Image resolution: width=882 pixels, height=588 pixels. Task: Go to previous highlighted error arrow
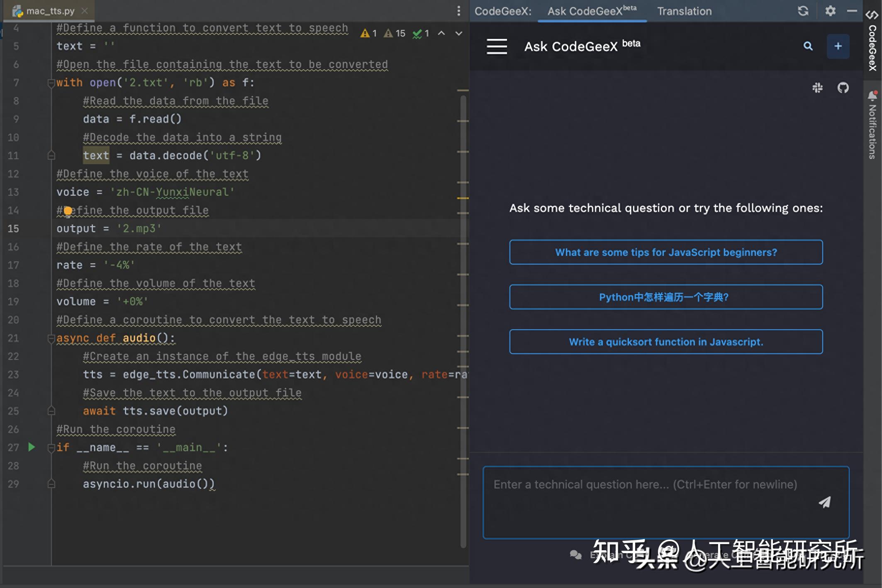point(441,33)
